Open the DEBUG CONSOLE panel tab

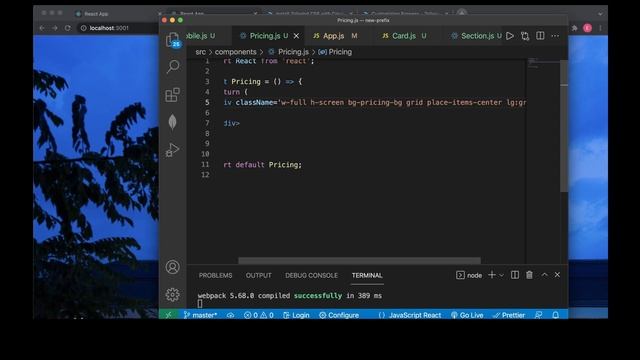click(311, 276)
